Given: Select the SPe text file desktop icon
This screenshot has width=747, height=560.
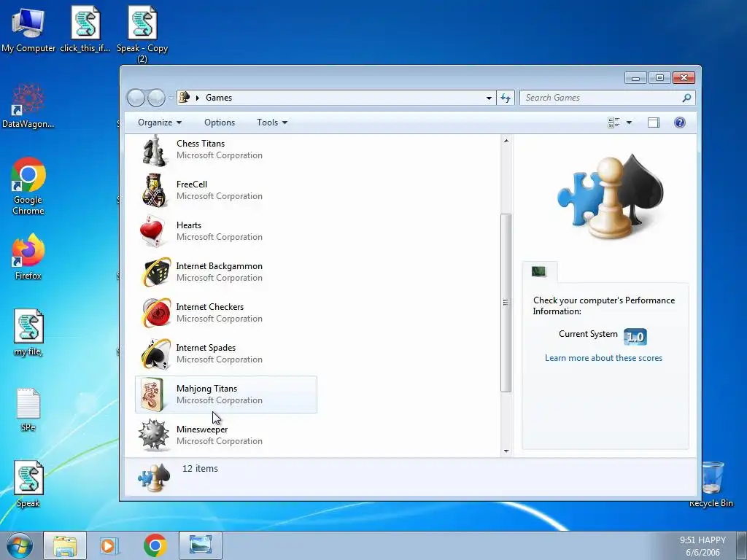Looking at the screenshot, I should (x=28, y=410).
